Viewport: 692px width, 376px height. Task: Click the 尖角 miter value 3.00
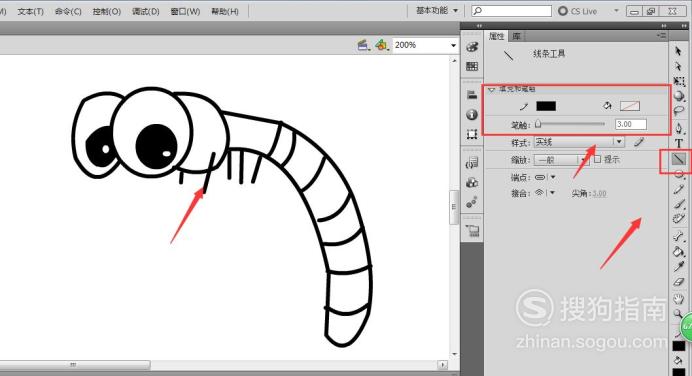coord(599,193)
